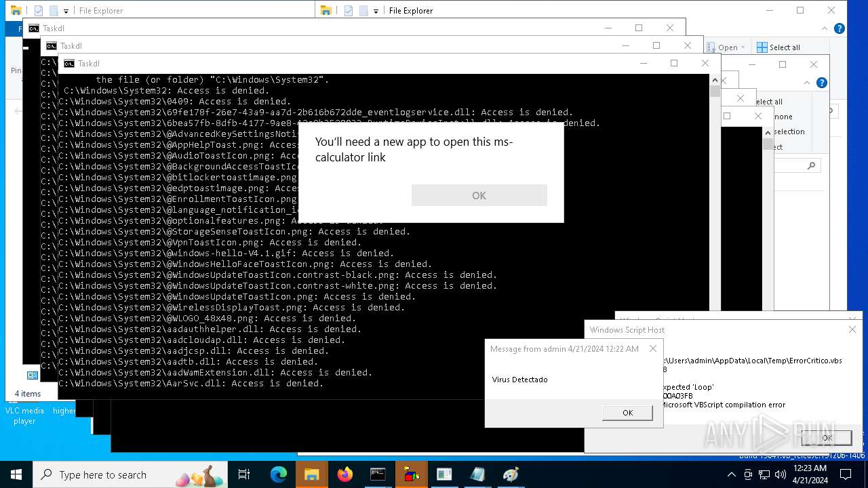Open the clock and date panel
This screenshot has height=488, width=868.
[x=810, y=474]
